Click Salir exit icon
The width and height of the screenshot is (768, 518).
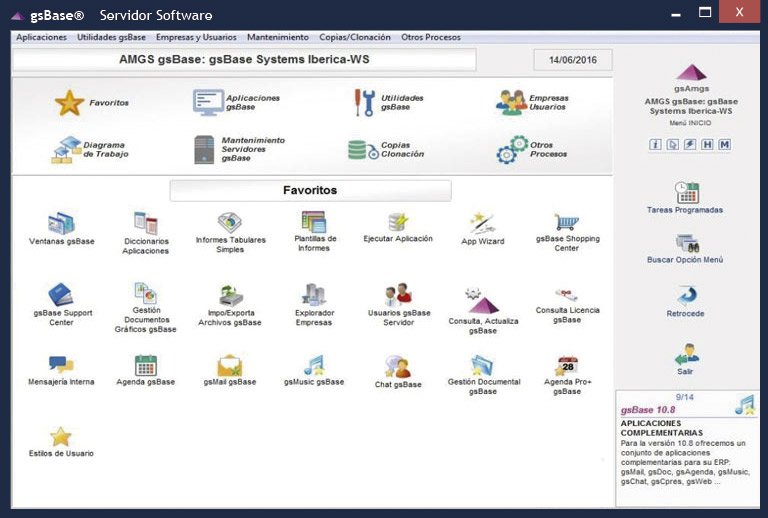[x=687, y=354]
